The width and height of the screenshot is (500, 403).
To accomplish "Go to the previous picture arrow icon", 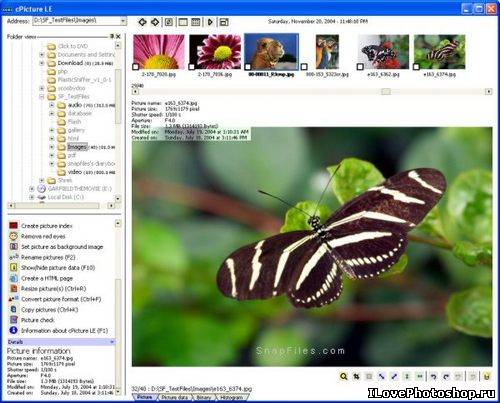I will 143,22.
